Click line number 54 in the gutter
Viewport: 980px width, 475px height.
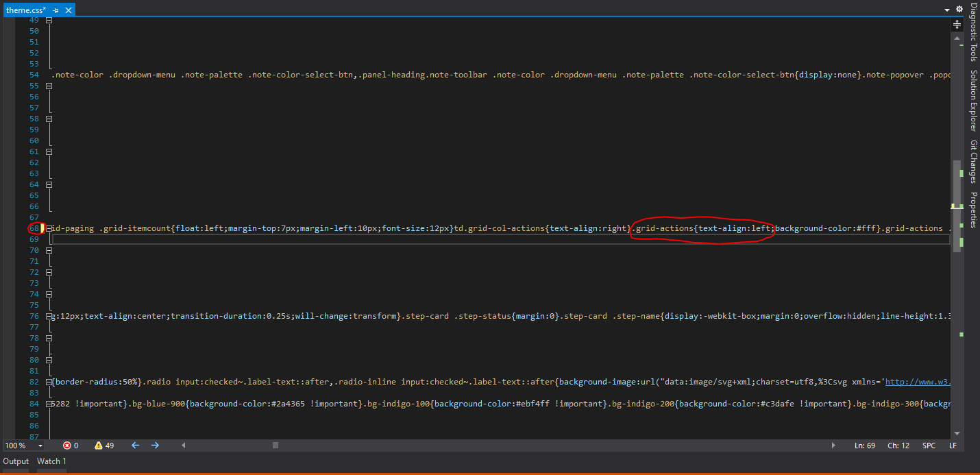(x=34, y=75)
